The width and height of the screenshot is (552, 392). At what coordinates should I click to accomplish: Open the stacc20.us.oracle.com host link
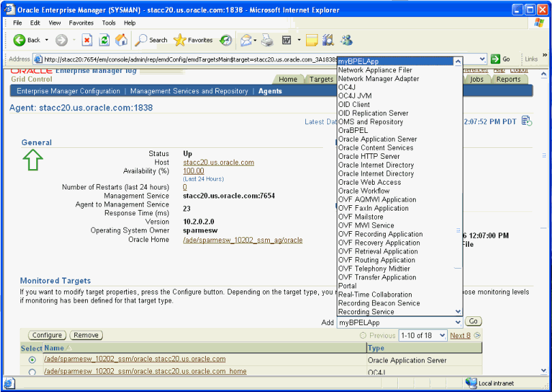[x=218, y=162]
